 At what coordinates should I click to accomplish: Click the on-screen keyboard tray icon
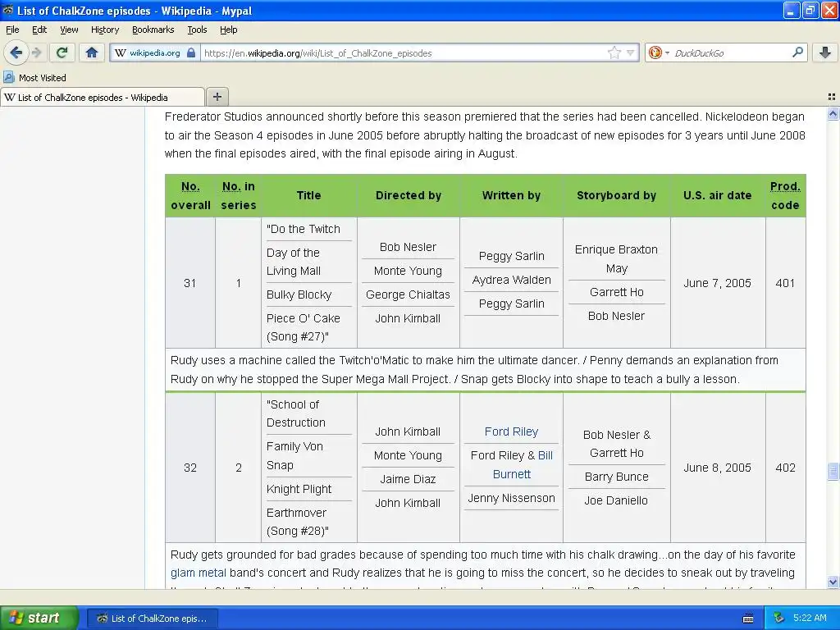click(748, 619)
